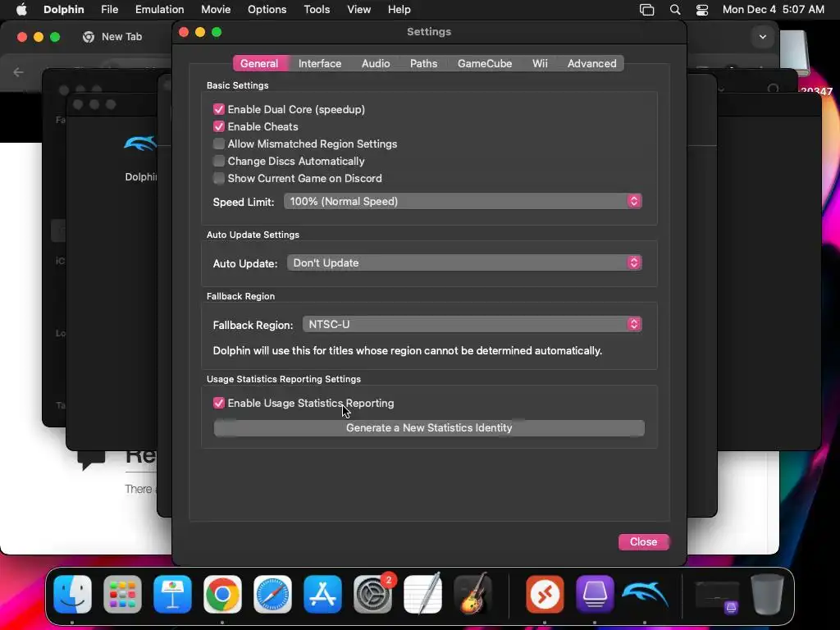Screen dimensions: 840x630
Task: Click the Close button in Settings
Action: [x=643, y=542]
